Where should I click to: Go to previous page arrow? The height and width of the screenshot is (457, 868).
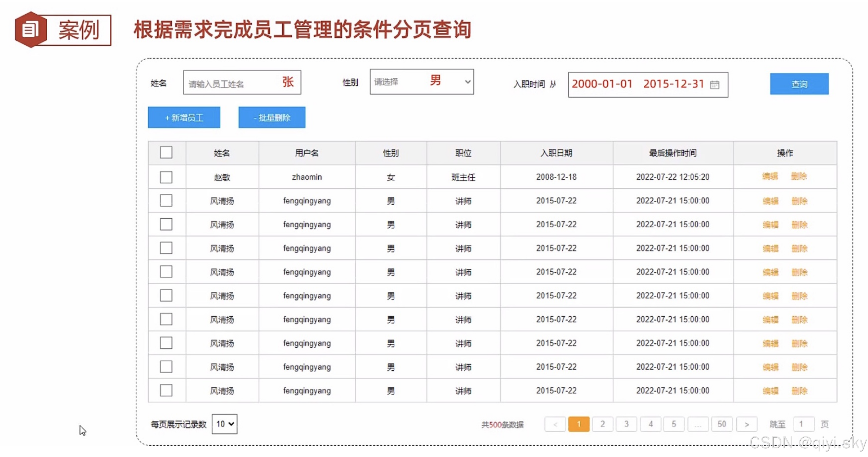click(x=555, y=424)
